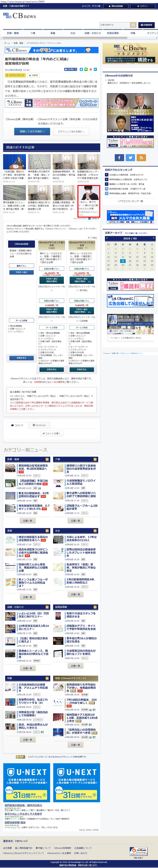Viewport: 158px width, 868px height.
Task: Click the Facebook いいね button on the article
Action: tap(71, 69)
